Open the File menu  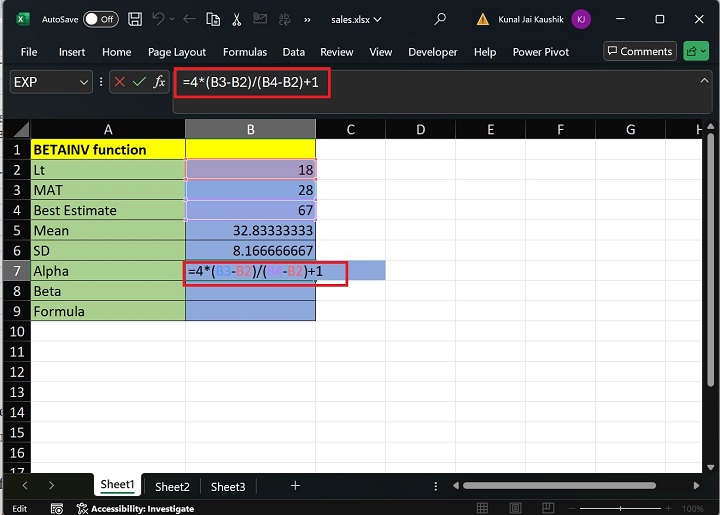[29, 52]
